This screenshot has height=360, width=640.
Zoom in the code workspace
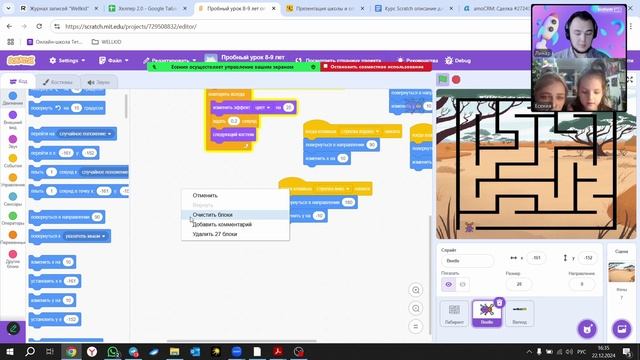click(x=416, y=290)
